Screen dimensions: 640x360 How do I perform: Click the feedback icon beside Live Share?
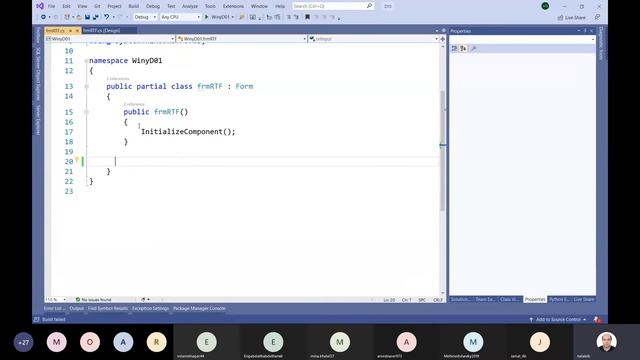[x=597, y=17]
